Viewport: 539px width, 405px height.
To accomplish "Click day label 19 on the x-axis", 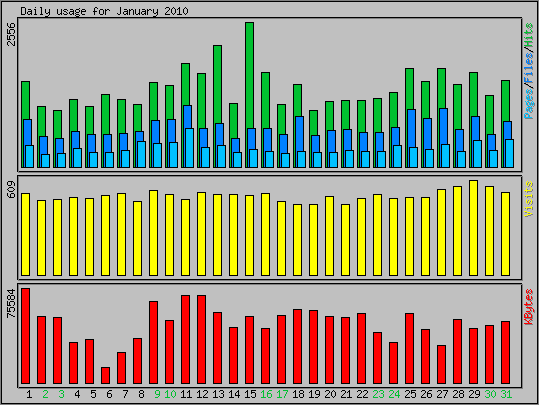I will coord(314,394).
